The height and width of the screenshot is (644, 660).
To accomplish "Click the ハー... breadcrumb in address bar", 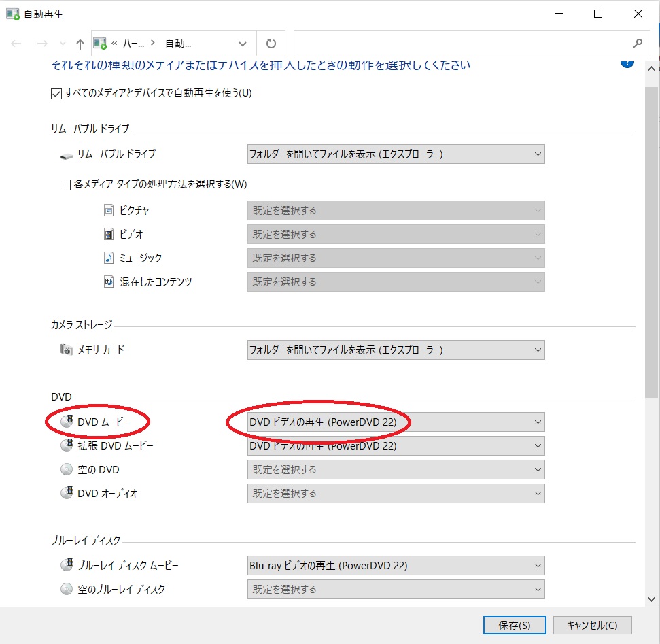I will (x=133, y=44).
